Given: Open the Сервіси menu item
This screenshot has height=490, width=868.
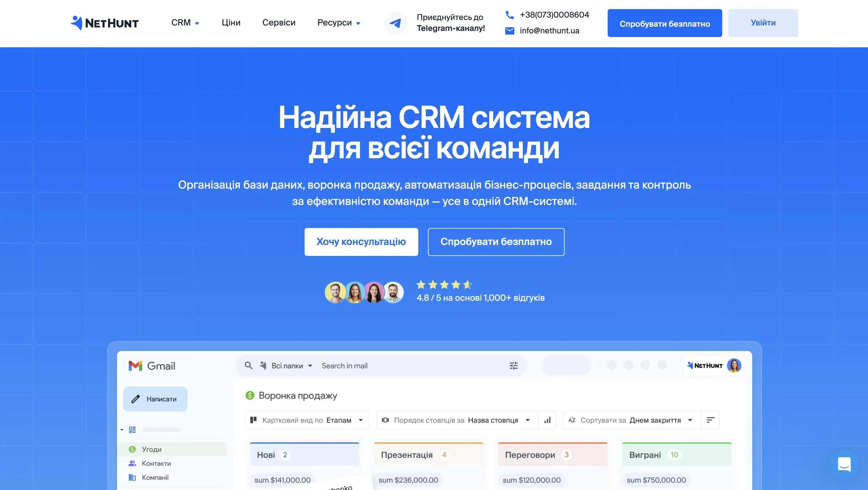Looking at the screenshot, I should [x=279, y=23].
